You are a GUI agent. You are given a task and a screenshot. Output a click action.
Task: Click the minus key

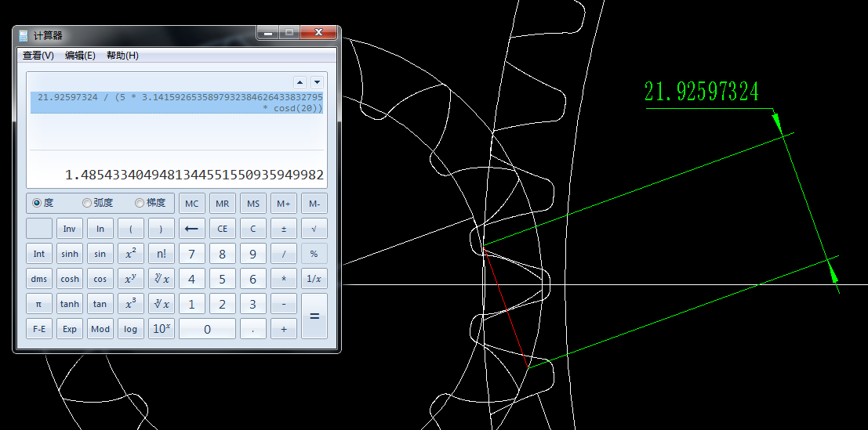coord(283,303)
